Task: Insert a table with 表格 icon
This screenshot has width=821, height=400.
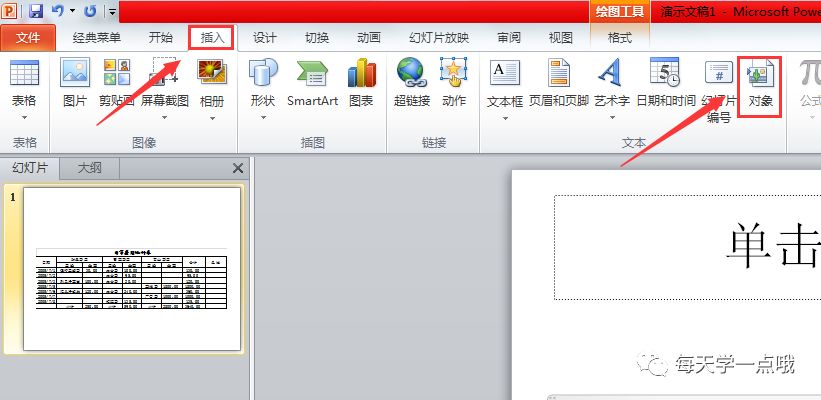Action: (24, 73)
